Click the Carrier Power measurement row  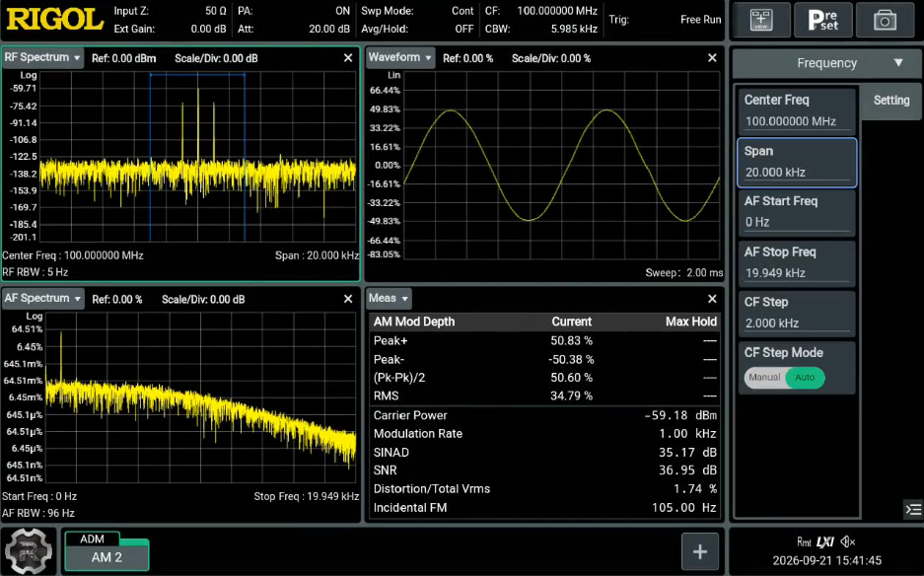[544, 415]
